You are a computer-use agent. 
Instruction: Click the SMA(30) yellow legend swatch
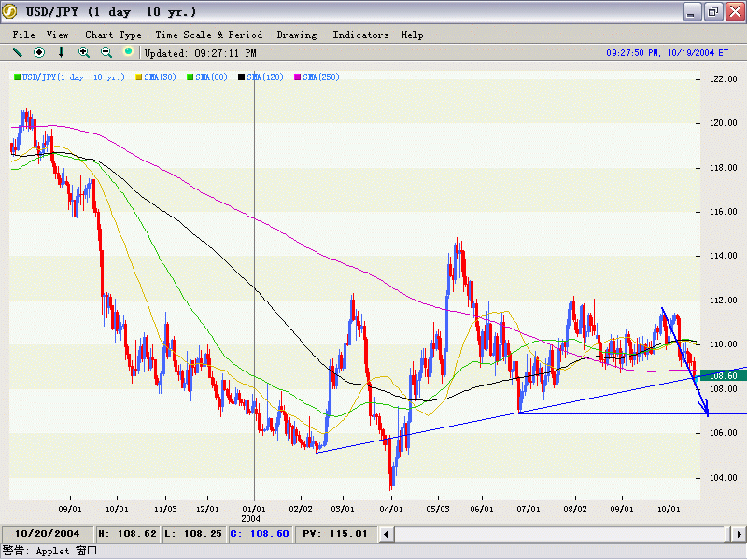pos(139,77)
